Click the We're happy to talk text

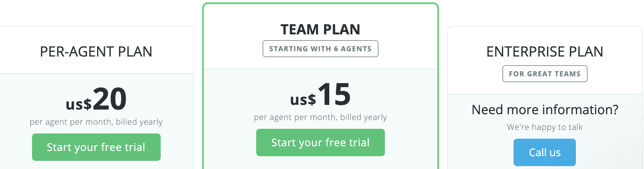click(x=545, y=127)
